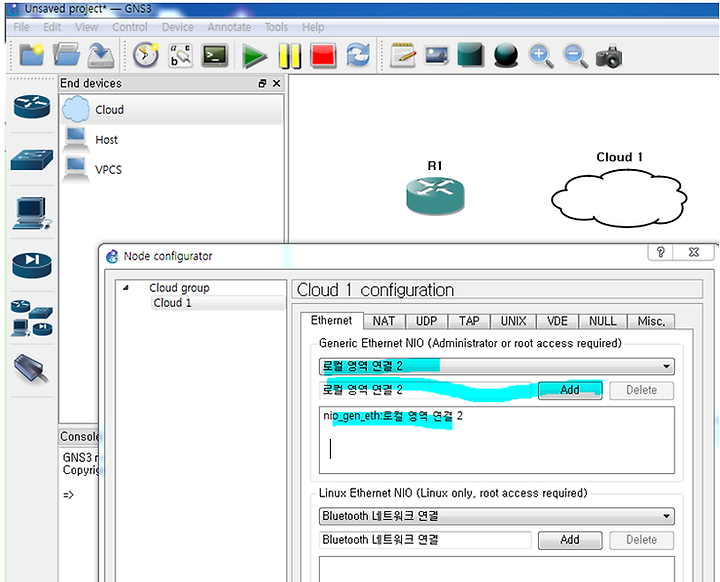Image resolution: width=720 pixels, height=582 pixels.
Task: Click the Node configurator help question button
Action: tap(660, 252)
